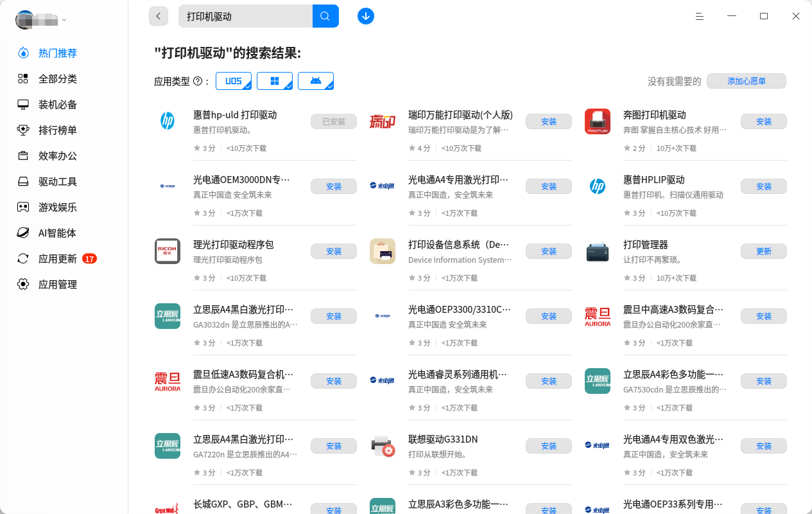Viewport: 812px width, 514px height.
Task: Click the 游戏娱乐 gamepad icon
Action: (23, 208)
